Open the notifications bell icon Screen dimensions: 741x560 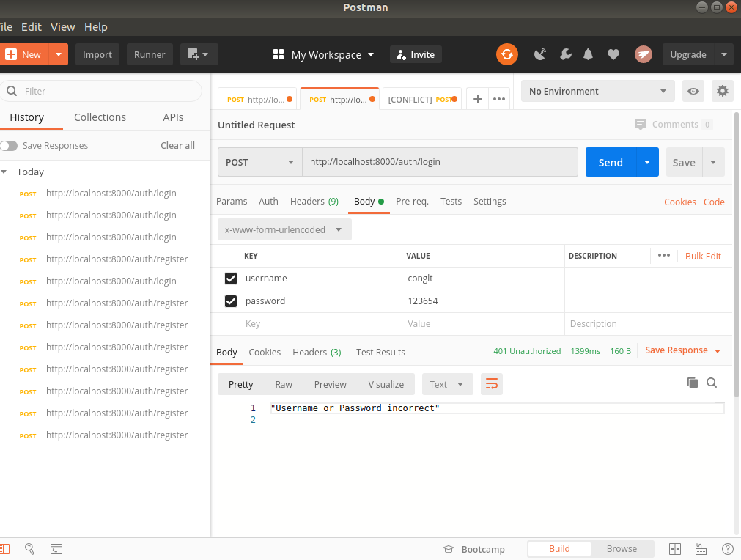(588, 54)
